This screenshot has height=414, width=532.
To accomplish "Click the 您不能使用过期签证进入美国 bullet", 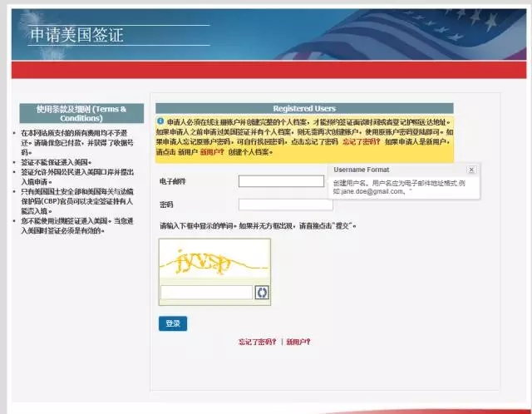I will coord(77,225).
